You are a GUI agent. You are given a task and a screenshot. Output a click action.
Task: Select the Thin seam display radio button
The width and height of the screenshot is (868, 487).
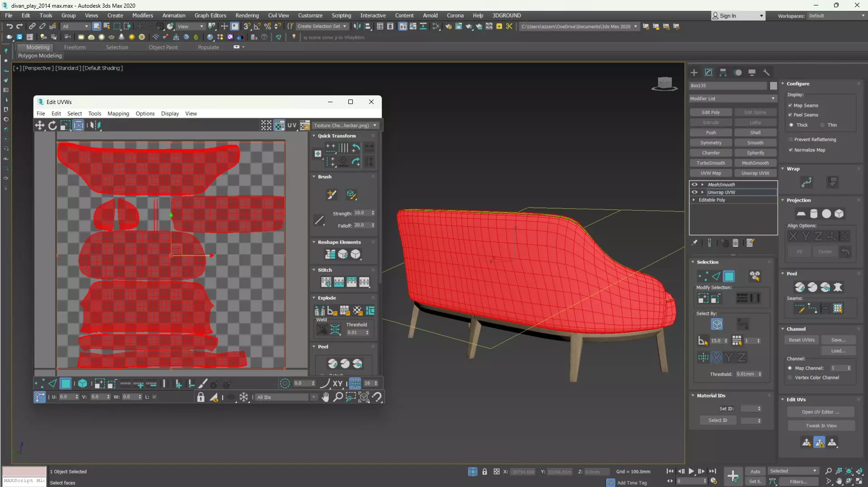point(822,125)
